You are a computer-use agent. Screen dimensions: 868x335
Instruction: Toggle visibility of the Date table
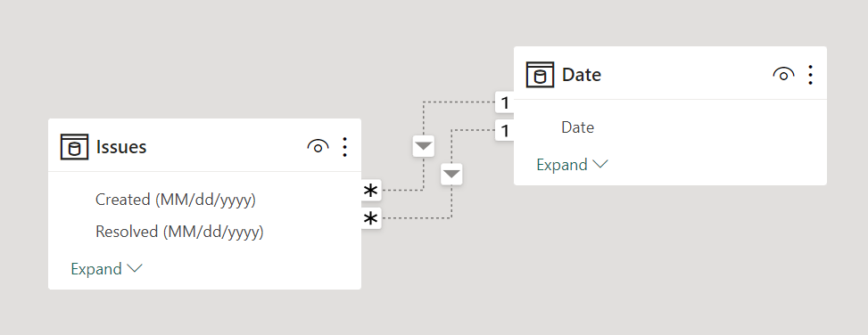coord(783,75)
